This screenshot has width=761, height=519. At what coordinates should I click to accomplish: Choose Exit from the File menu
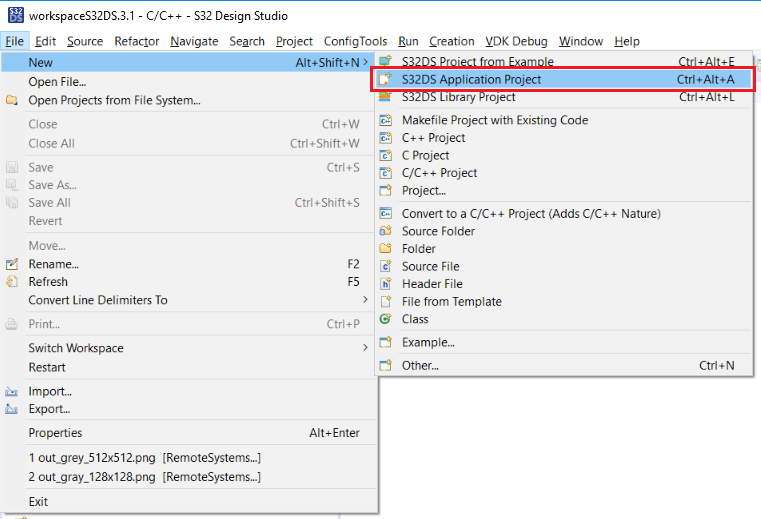coord(38,502)
